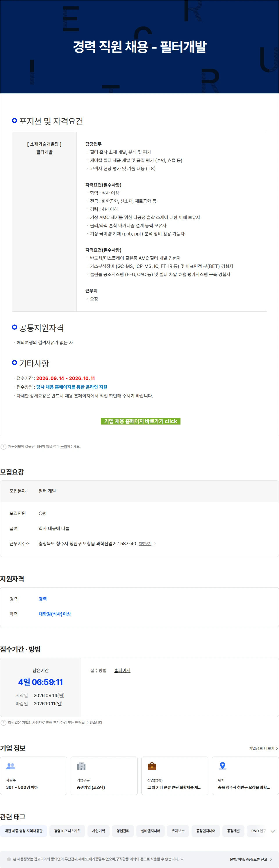Click the 그 외 기타 분류 안된 화학제품 card
The image size is (279, 868).
coord(175,775)
